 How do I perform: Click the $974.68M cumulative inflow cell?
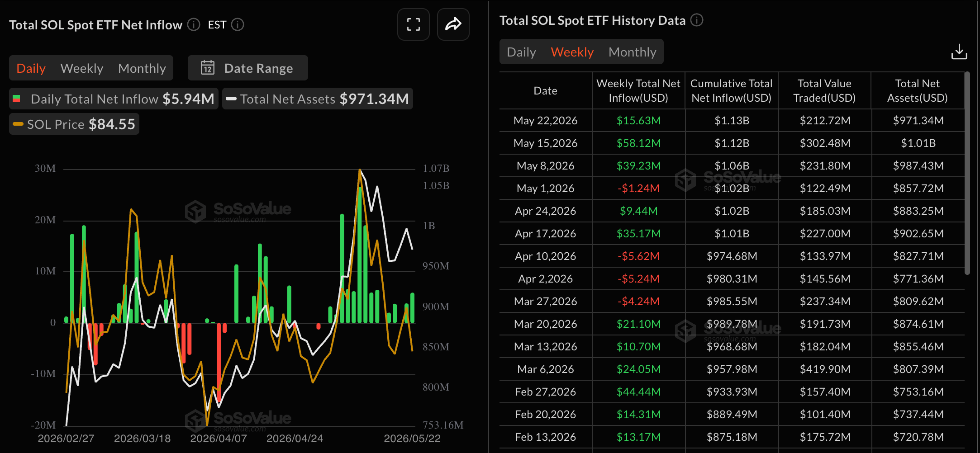point(732,256)
